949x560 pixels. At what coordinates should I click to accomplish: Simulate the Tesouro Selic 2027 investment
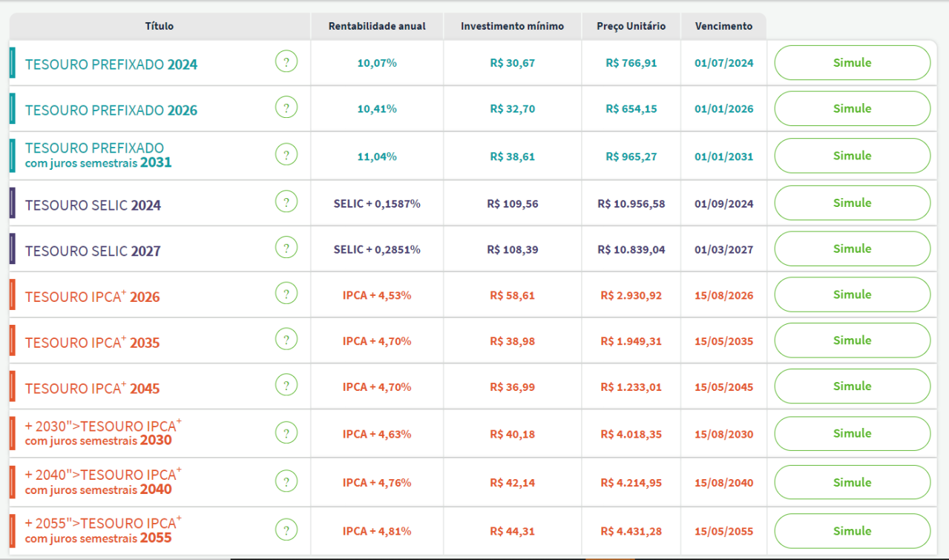tap(852, 248)
